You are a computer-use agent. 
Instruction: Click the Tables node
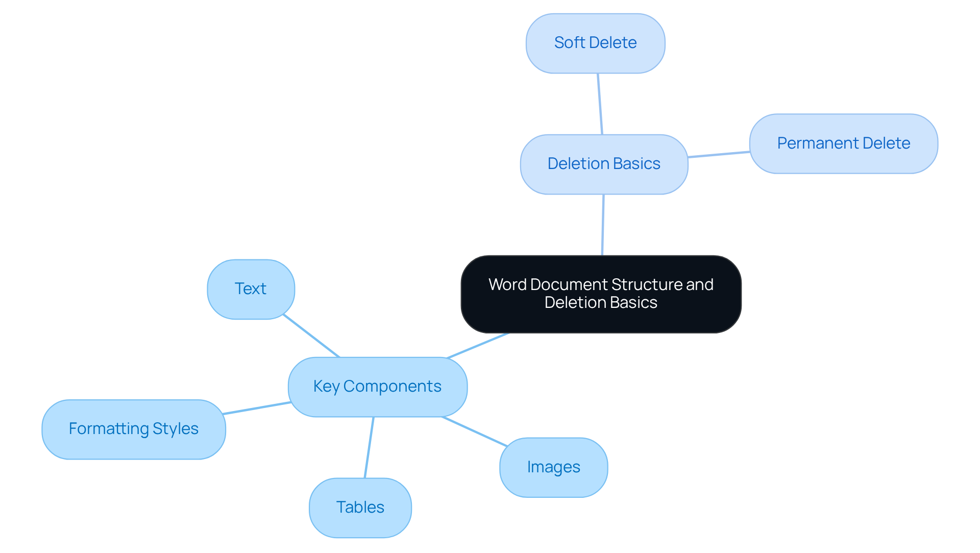tap(360, 508)
